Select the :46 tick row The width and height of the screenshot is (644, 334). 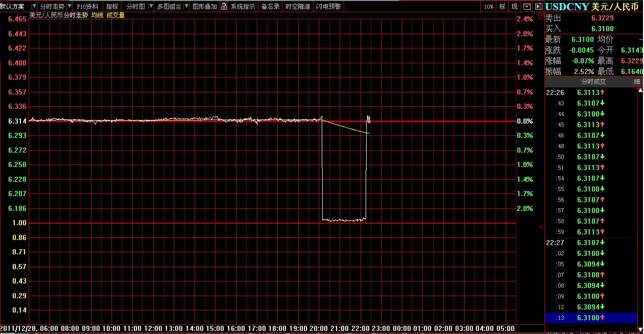591,135
